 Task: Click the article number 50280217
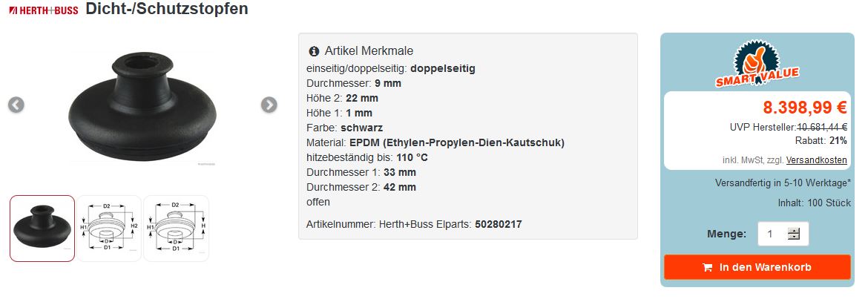click(499, 223)
